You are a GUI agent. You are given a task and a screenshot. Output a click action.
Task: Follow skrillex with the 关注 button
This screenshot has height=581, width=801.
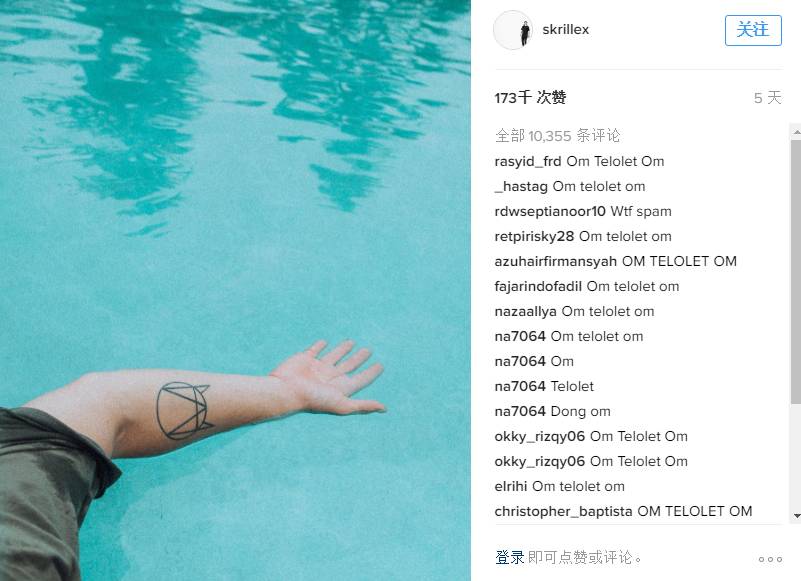tap(753, 30)
